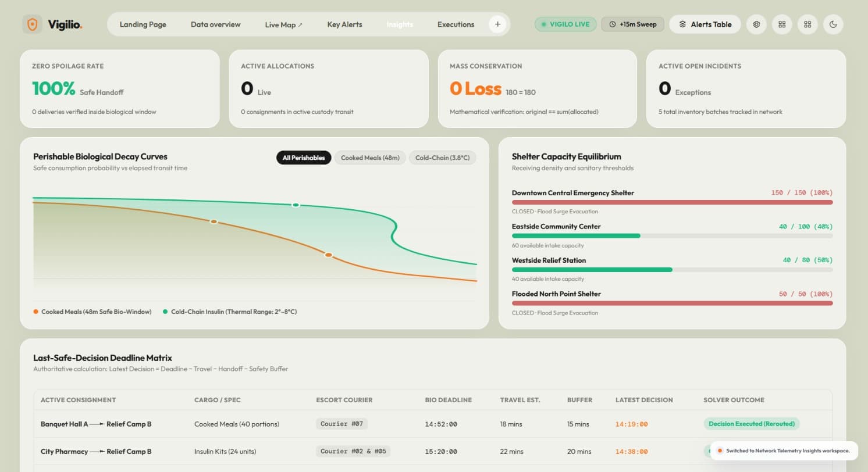Click the Decision Executed (Rerouted) status badge
Screen dimensions: 868x472
752,424
